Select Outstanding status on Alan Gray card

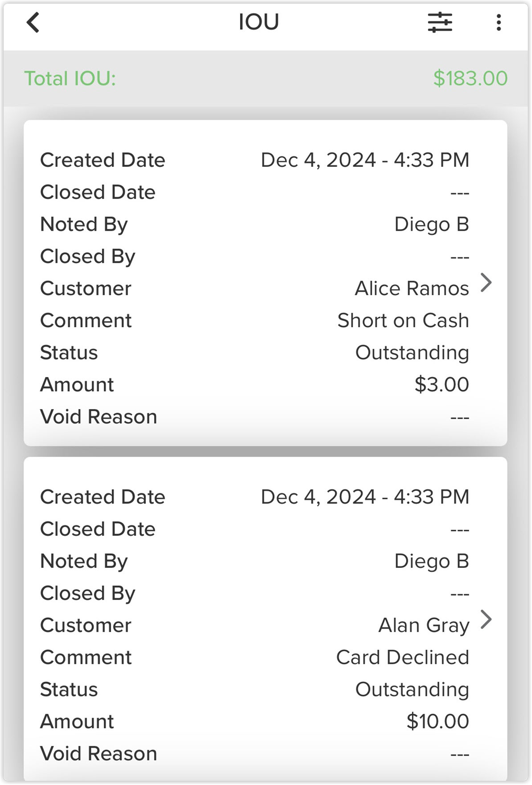(x=412, y=689)
